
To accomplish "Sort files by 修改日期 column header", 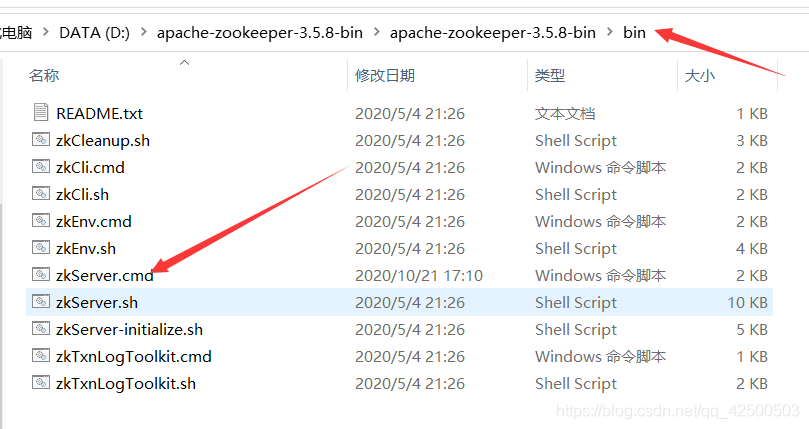I will click(x=385, y=75).
